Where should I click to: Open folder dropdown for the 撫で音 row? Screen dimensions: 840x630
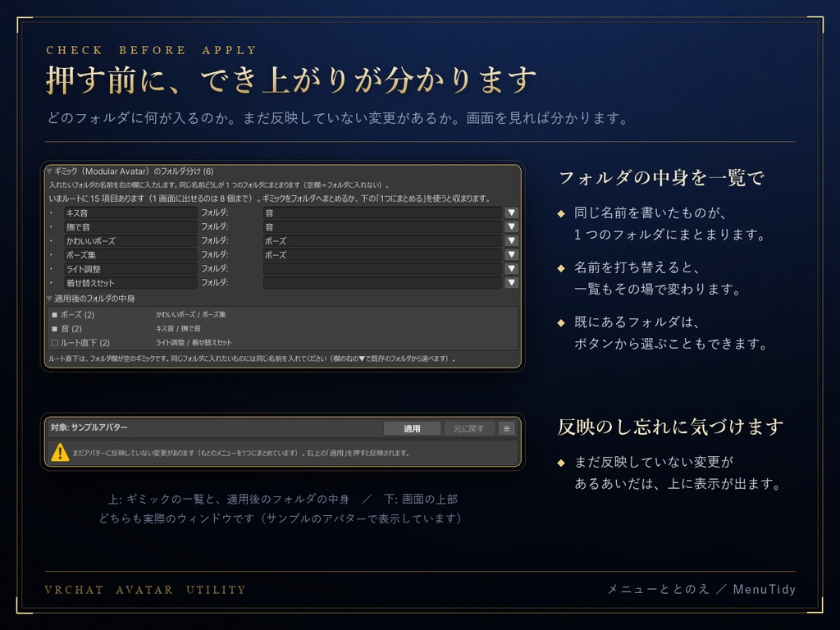click(x=511, y=226)
